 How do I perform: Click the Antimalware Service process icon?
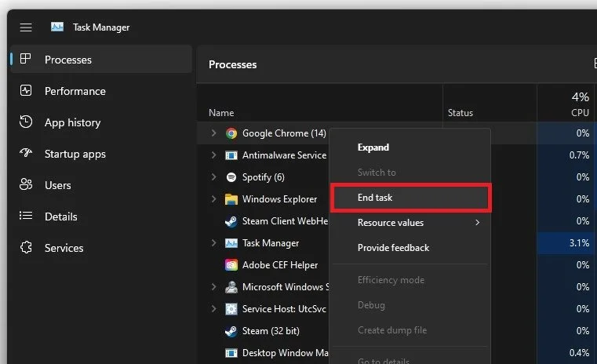coord(231,155)
